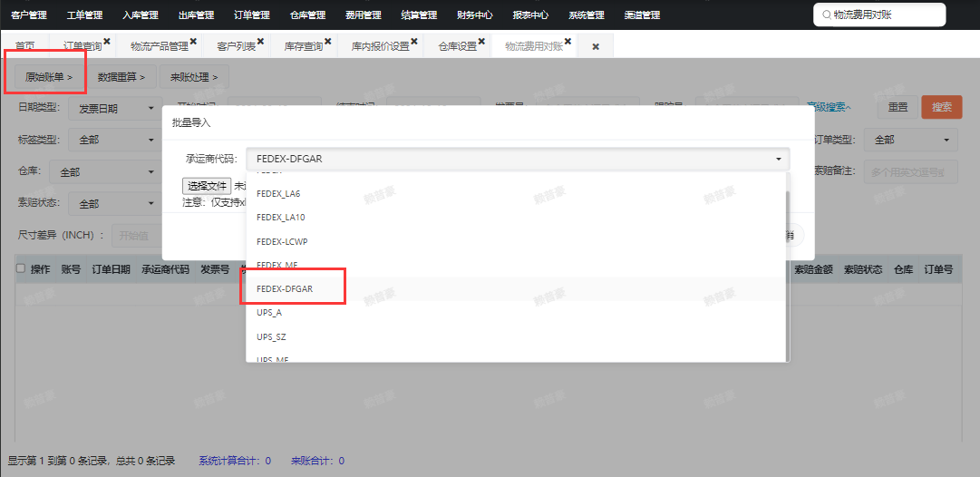Open the 结算管理 menu
This screenshot has height=477, width=980.
420,15
